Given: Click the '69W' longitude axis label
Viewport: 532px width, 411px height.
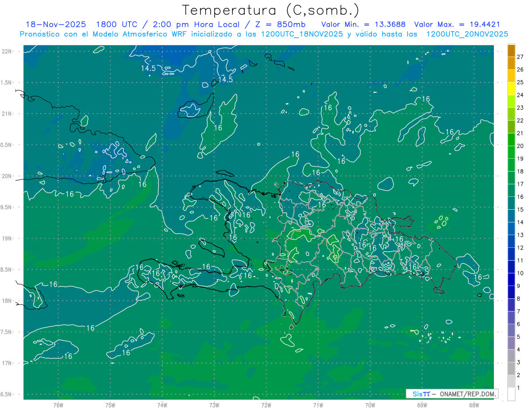Looking at the screenshot, I should click(x=422, y=405).
